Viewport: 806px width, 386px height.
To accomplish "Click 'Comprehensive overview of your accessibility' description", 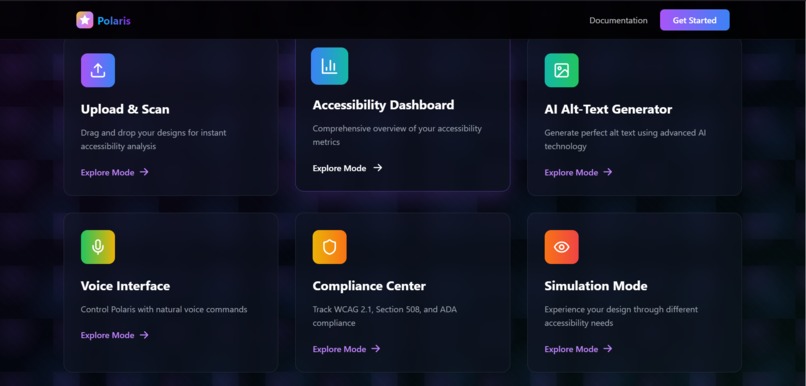I will tap(397, 128).
